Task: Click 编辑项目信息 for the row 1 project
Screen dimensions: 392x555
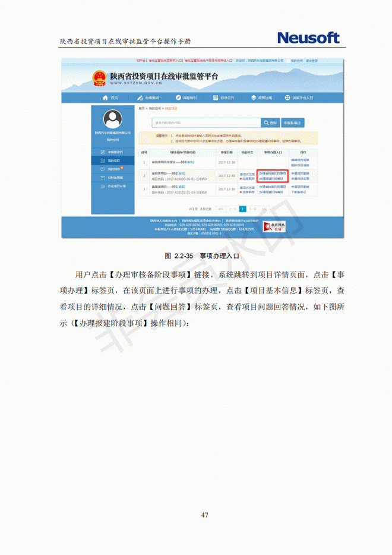Action: click(300, 160)
